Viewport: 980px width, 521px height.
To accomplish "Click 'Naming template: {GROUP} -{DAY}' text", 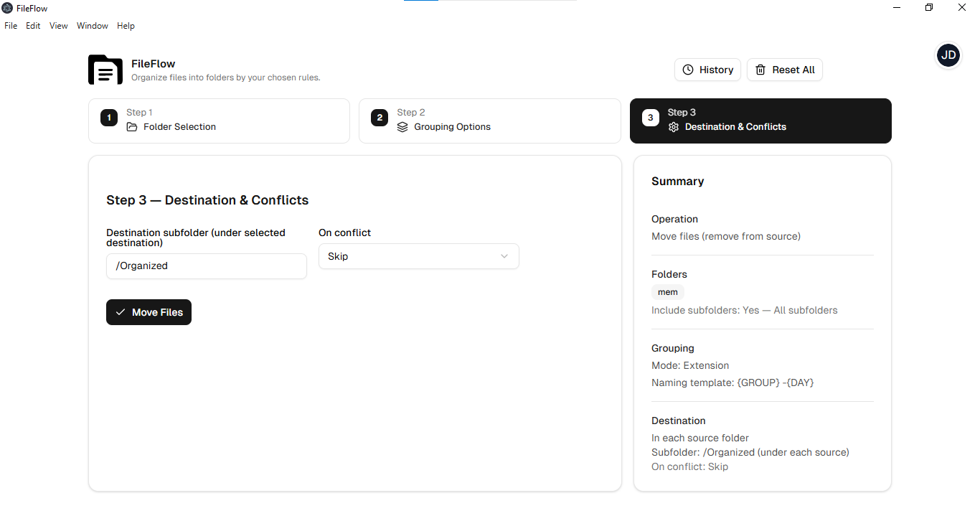I will (732, 382).
